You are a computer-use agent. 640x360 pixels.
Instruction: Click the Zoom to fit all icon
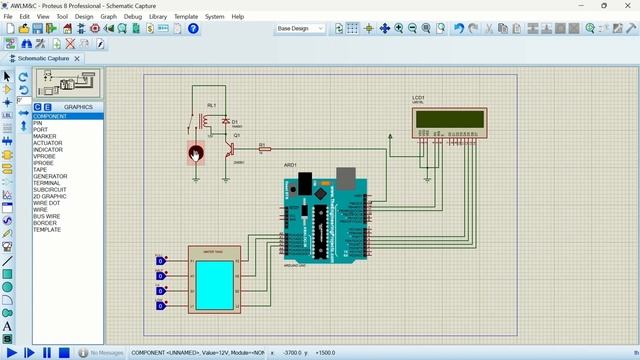coord(426,29)
